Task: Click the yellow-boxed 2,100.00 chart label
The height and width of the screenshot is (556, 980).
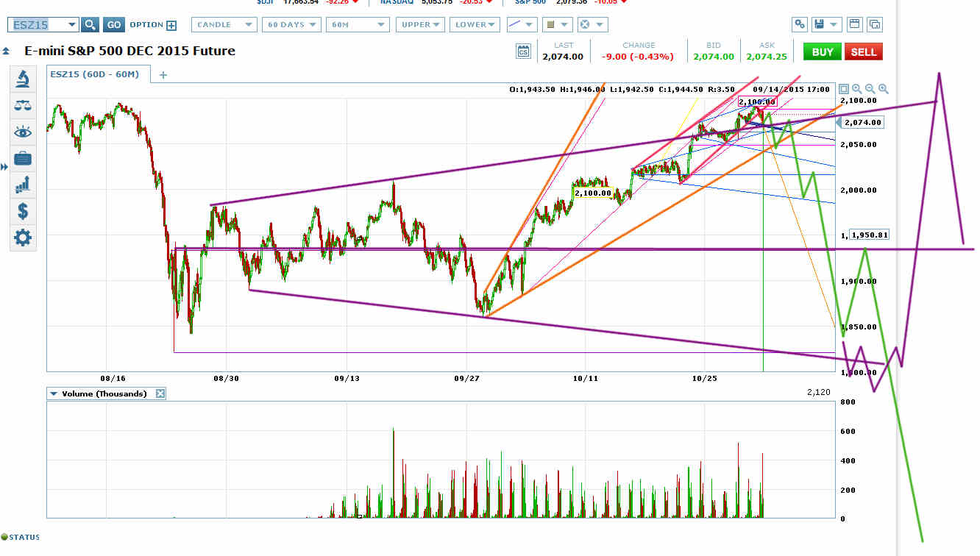Action: pyautogui.click(x=592, y=193)
